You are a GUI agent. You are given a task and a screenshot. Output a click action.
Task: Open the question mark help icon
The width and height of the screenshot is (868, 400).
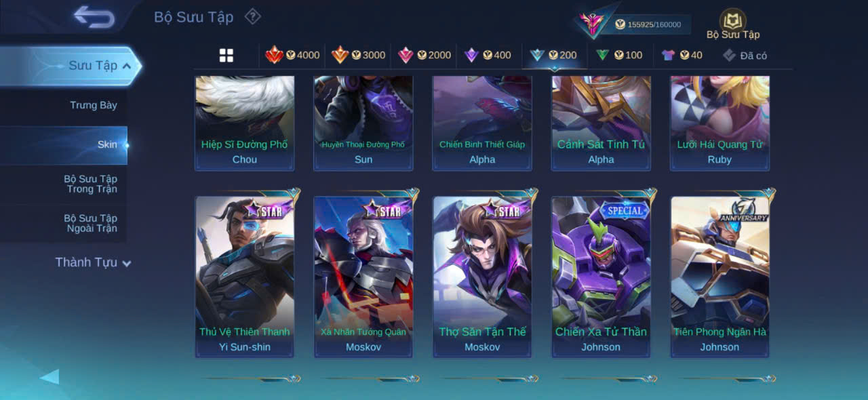[252, 16]
